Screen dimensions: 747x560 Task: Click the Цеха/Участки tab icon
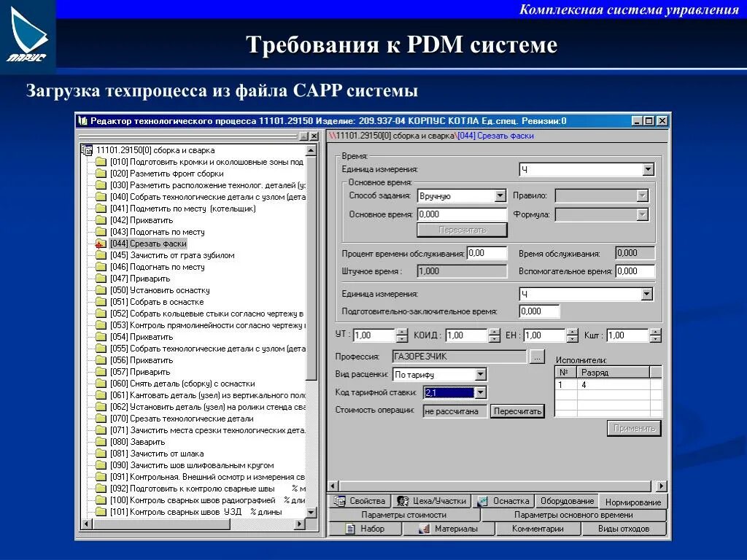pyautogui.click(x=403, y=501)
